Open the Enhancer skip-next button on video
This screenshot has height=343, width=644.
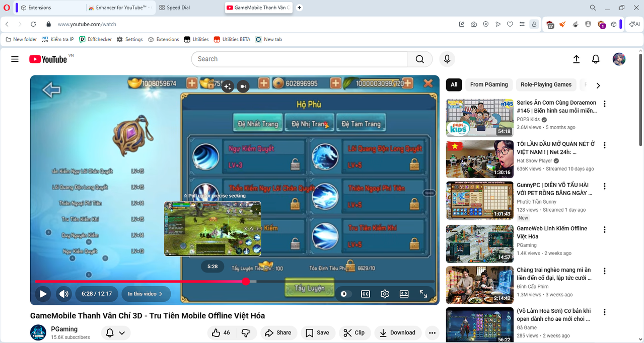tap(243, 87)
